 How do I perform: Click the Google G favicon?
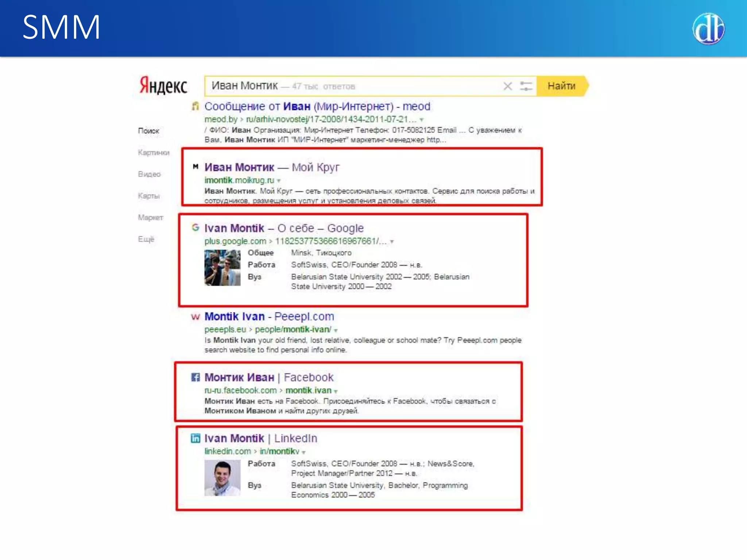click(x=196, y=228)
